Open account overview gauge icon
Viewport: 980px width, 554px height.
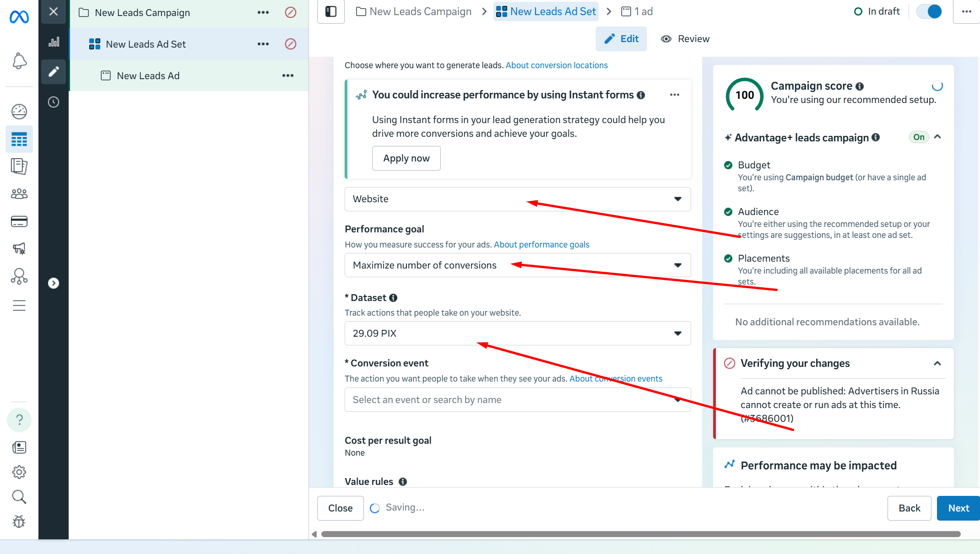19,111
